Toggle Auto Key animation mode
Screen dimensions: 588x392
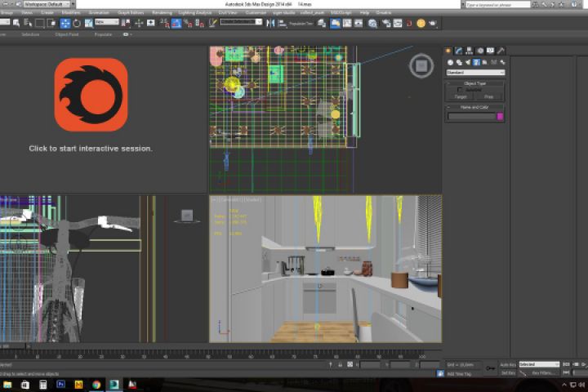pos(507,364)
